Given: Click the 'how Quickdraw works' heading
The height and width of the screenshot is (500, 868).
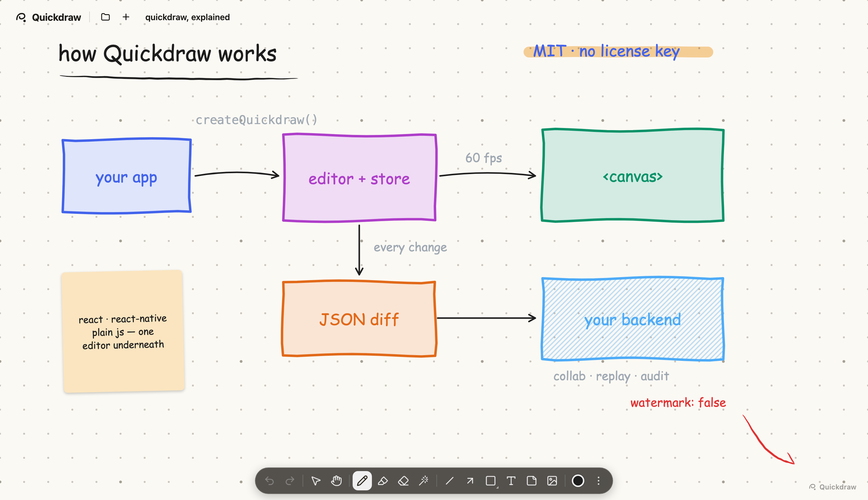Looking at the screenshot, I should coord(168,54).
